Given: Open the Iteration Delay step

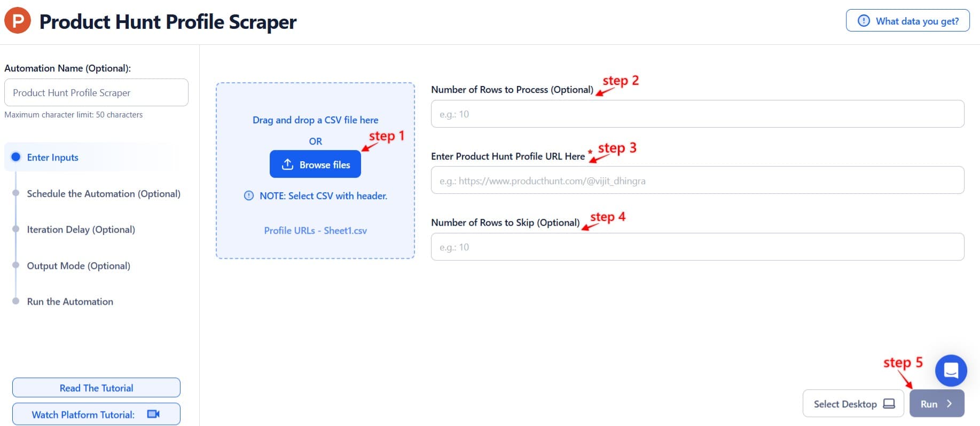Looking at the screenshot, I should pyautogui.click(x=81, y=230).
